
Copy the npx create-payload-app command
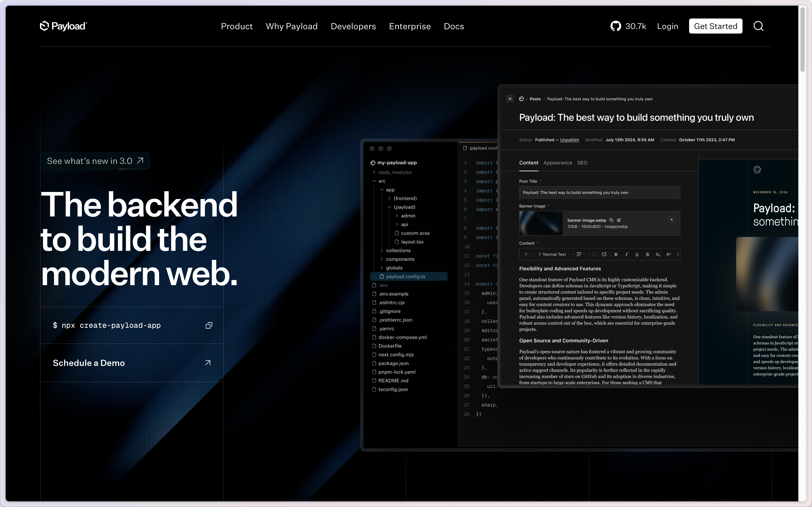click(209, 325)
